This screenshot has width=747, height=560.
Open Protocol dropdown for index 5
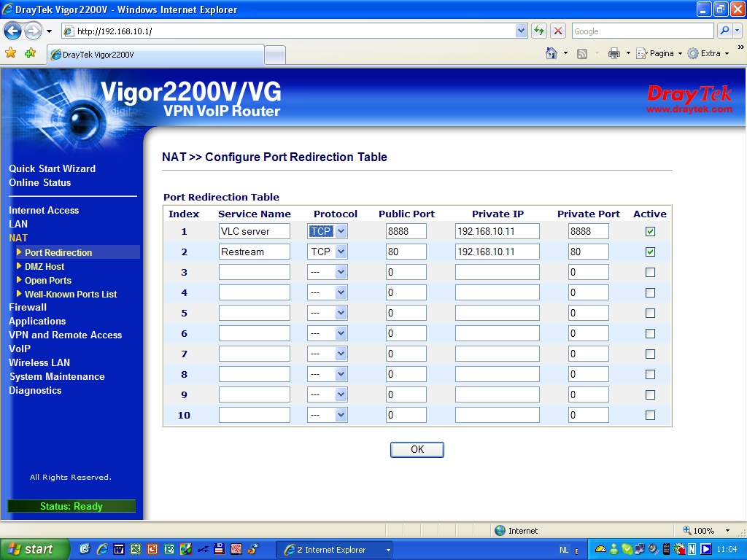pyautogui.click(x=328, y=314)
